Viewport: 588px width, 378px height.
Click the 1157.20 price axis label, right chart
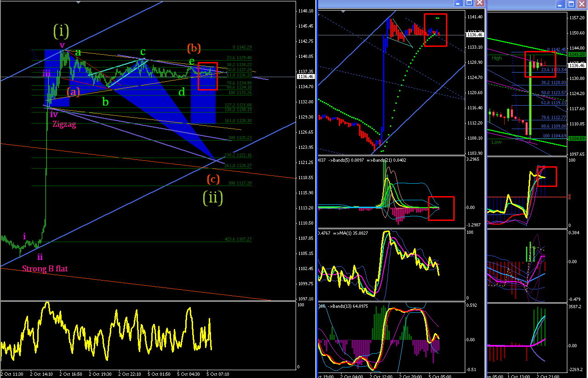pyautogui.click(x=577, y=18)
